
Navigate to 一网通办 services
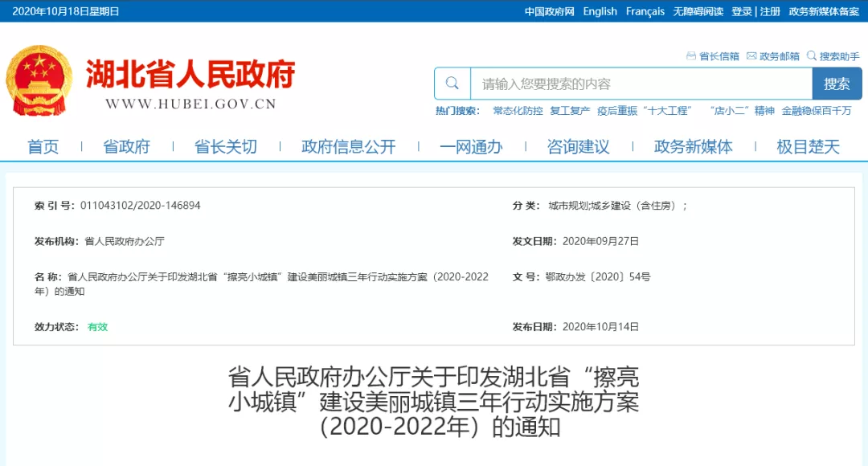(x=471, y=146)
